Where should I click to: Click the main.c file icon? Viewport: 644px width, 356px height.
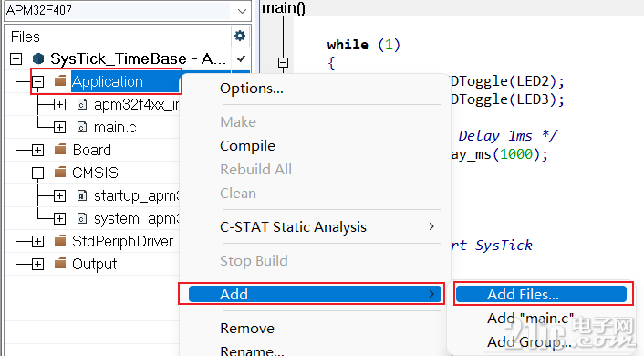82,127
